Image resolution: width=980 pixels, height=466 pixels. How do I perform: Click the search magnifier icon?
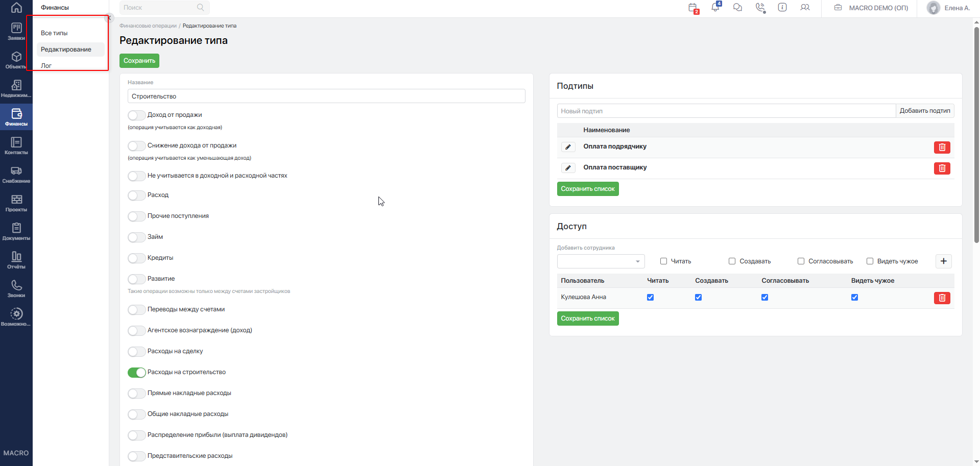tap(200, 8)
